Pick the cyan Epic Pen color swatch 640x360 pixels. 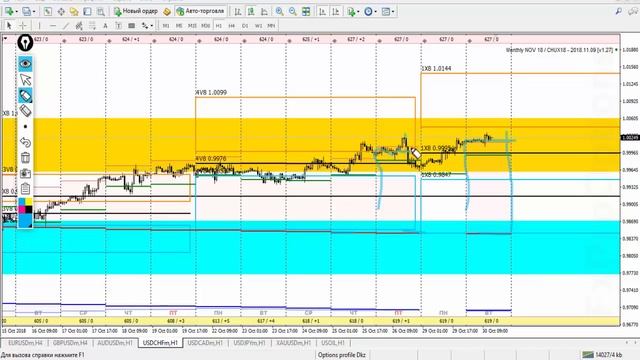click(x=22, y=202)
